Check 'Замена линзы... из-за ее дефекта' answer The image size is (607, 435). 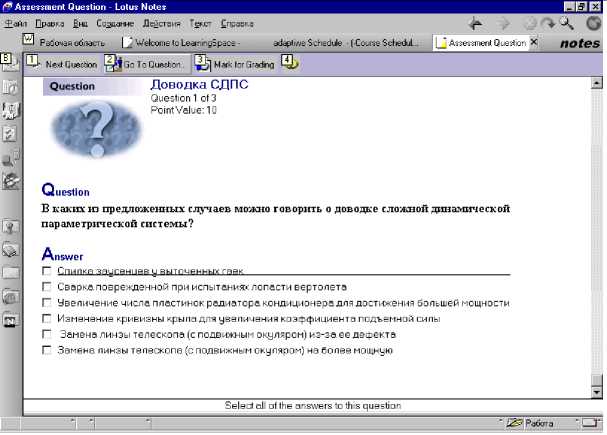tap(46, 334)
